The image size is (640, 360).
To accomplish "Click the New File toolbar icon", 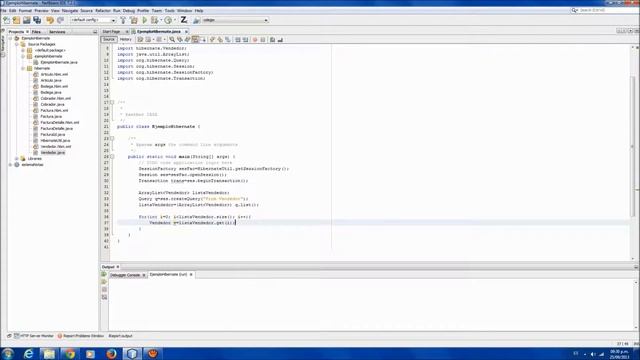I will coord(7,20).
